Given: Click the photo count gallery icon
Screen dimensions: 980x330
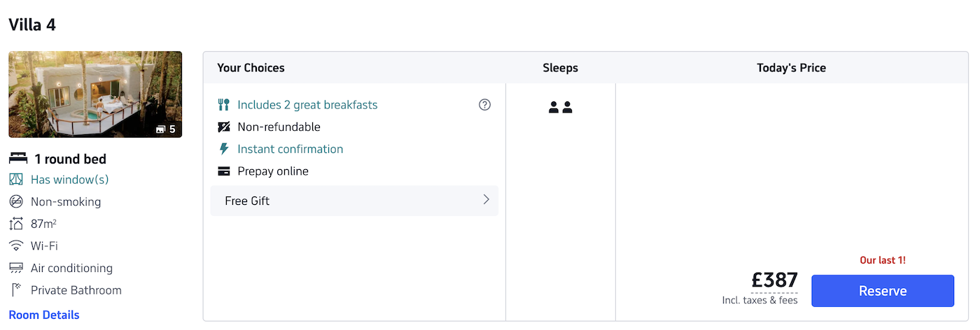Looking at the screenshot, I should (x=161, y=129).
